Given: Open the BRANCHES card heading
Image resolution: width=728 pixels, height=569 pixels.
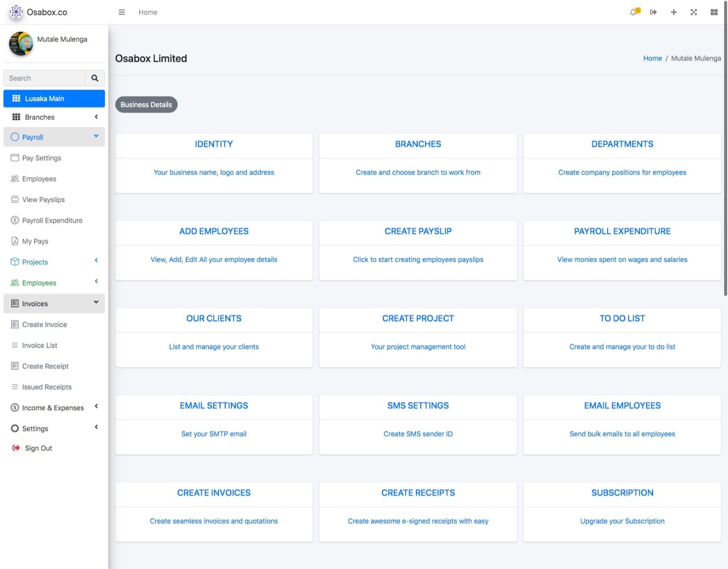Looking at the screenshot, I should click(x=418, y=144).
